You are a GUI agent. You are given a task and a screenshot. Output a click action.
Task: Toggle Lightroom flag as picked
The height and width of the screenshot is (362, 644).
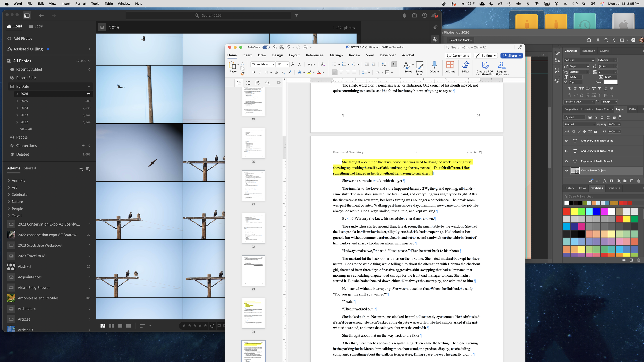[x=219, y=326]
